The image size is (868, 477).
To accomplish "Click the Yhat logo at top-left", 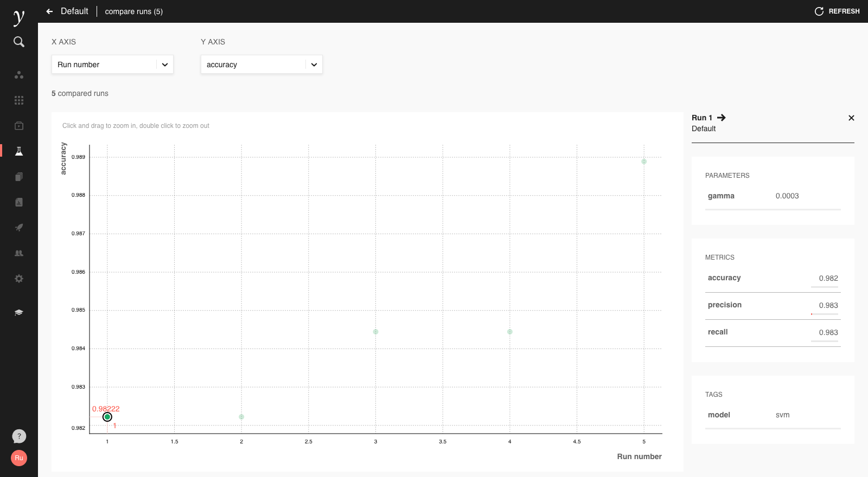I will pyautogui.click(x=19, y=17).
